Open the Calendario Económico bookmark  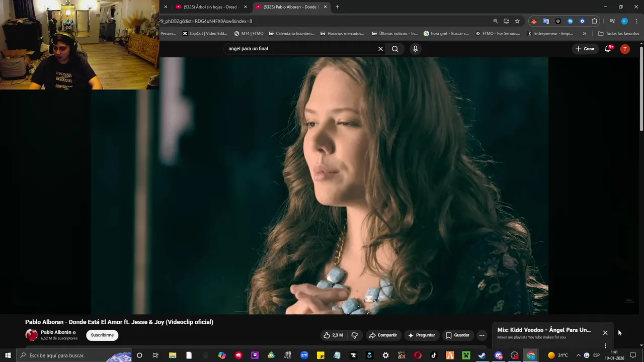pos(291,34)
